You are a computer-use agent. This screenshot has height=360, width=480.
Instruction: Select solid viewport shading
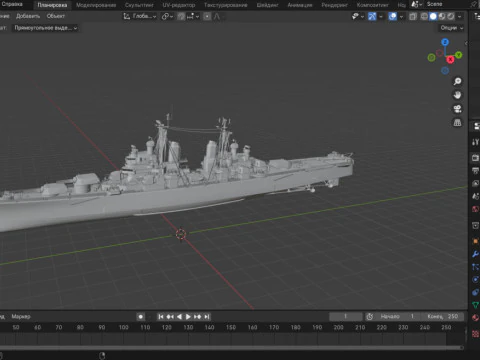click(x=433, y=16)
